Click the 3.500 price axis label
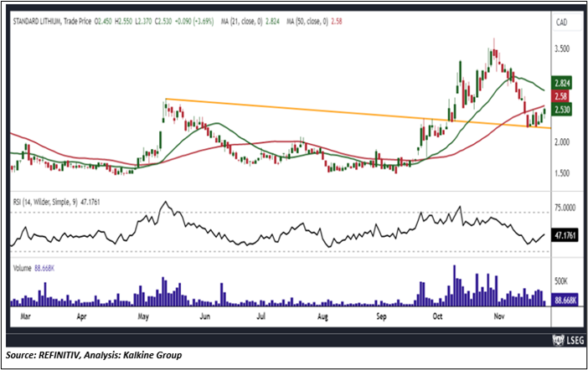Viewport: 588px width, 370px height. pyautogui.click(x=562, y=49)
